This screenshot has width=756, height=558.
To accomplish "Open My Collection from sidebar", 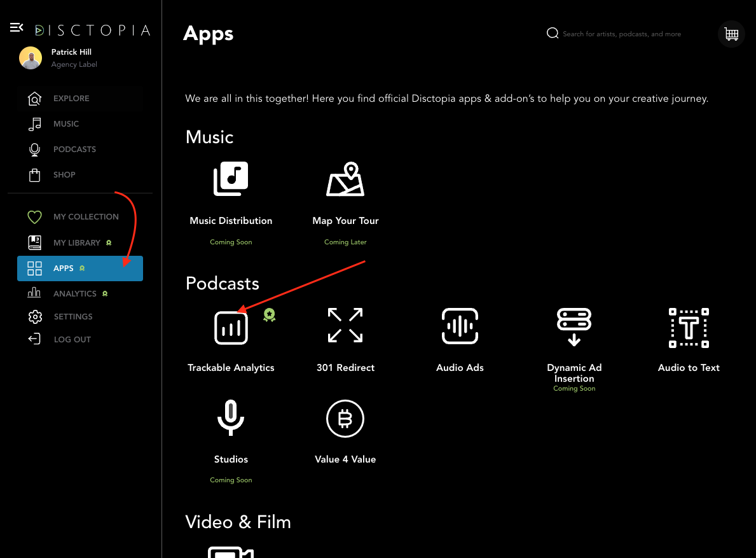I will 86,217.
